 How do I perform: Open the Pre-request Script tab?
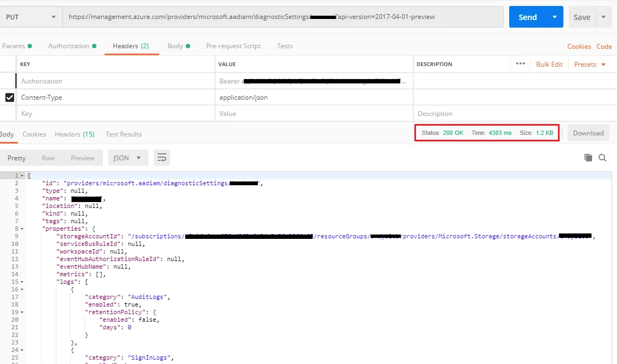[233, 46]
